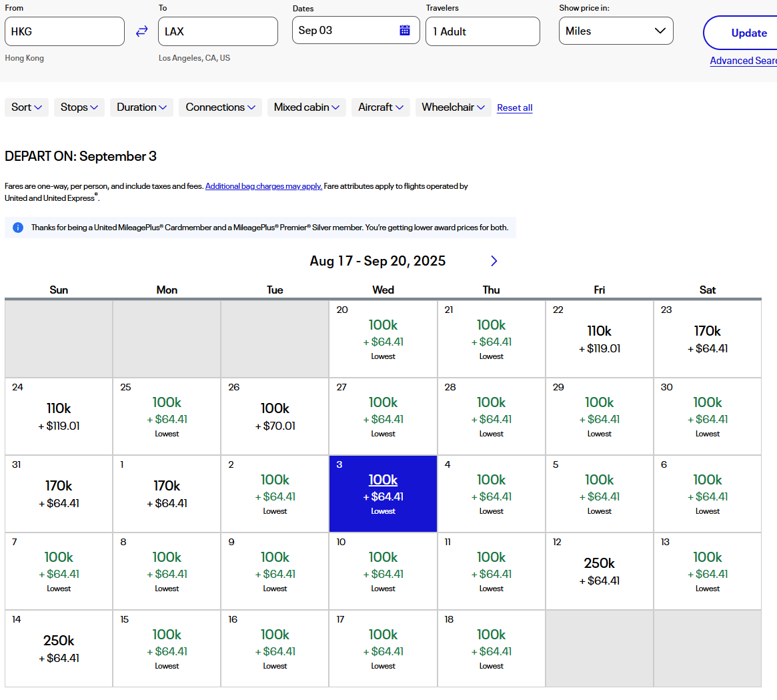Select September 10 lowest fare

click(383, 571)
